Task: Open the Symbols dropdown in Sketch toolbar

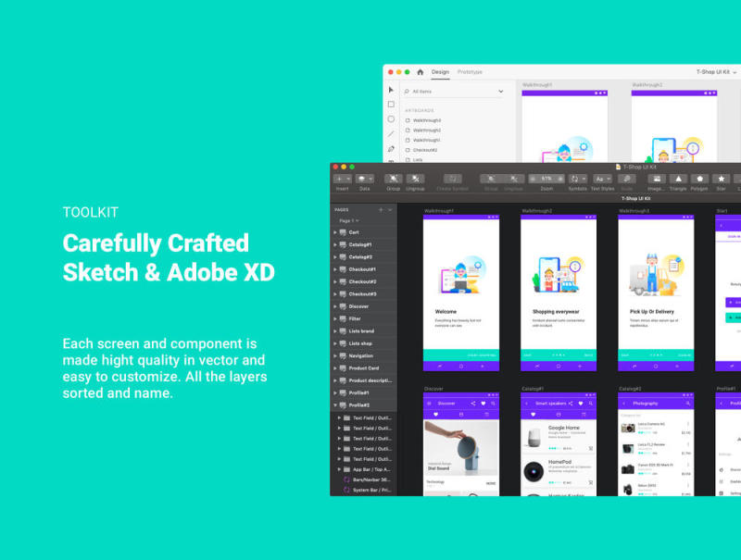Action: point(578,179)
